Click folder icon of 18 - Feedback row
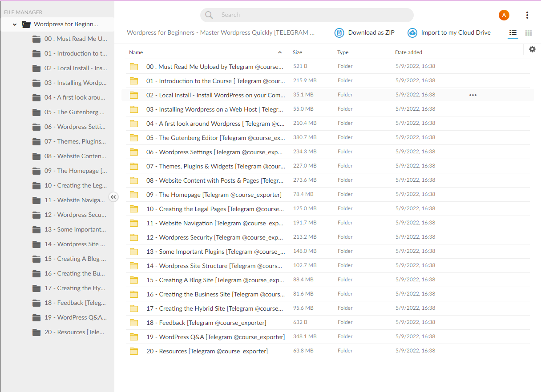The image size is (541, 392). coord(134,323)
